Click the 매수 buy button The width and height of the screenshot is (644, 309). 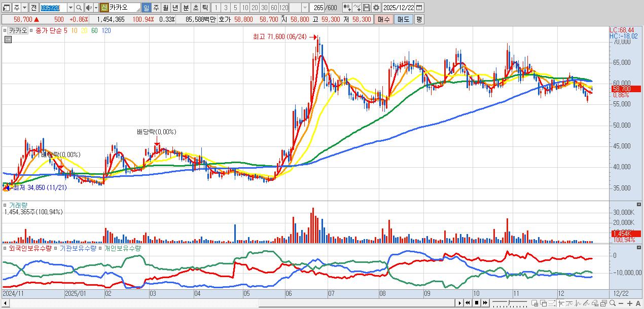pos(384,19)
